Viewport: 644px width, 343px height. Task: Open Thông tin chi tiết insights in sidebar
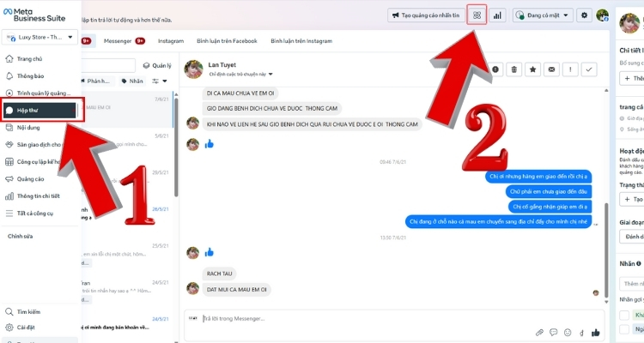(x=39, y=196)
